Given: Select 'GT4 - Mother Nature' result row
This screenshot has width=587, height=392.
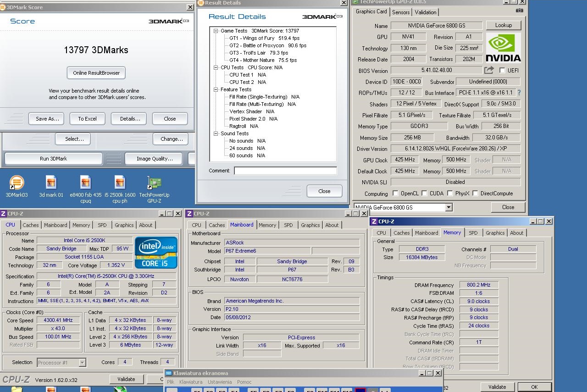Looking at the screenshot, I should click(263, 60).
